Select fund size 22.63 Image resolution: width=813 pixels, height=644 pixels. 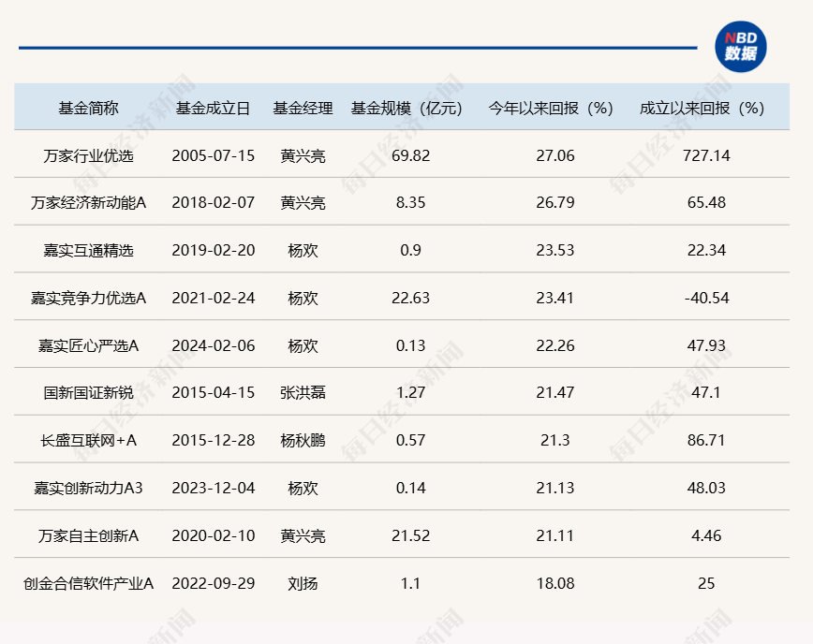click(x=410, y=298)
